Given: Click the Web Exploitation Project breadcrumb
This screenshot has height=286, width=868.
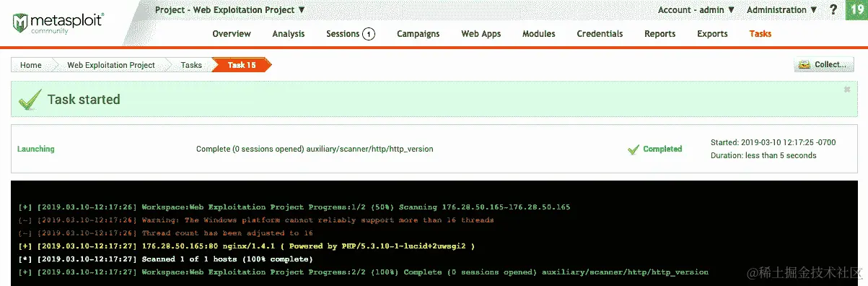Looking at the screenshot, I should [111, 65].
